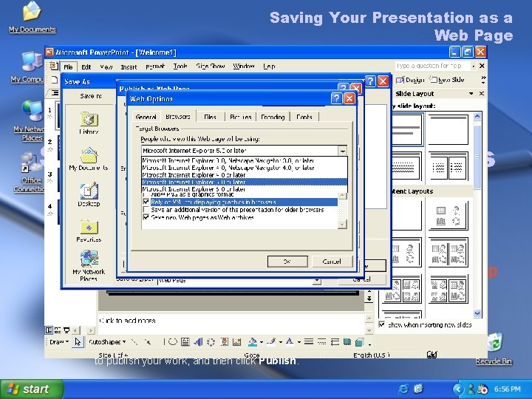Click Internet Explorer icon in the taskbar
532x399 pixels.
403,389
